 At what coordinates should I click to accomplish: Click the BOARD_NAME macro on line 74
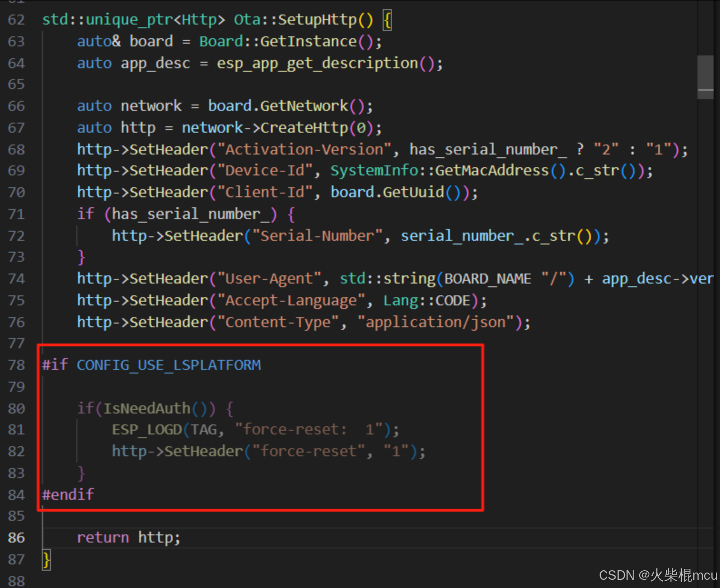pos(488,279)
